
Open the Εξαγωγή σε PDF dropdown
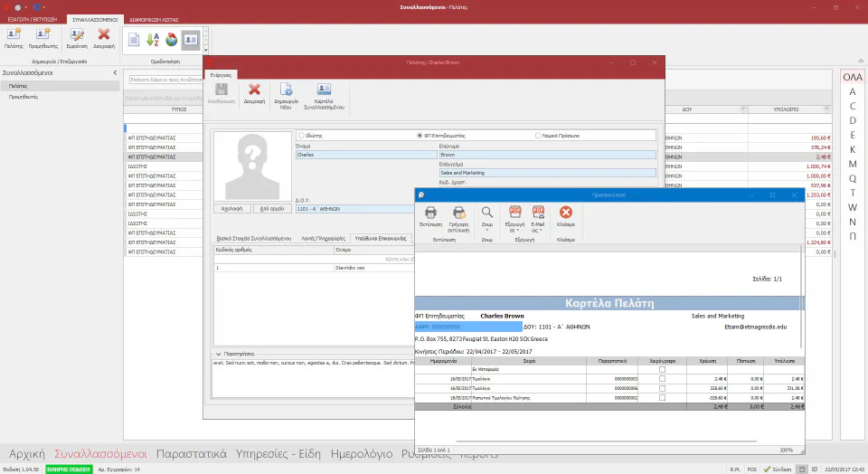coord(514,218)
